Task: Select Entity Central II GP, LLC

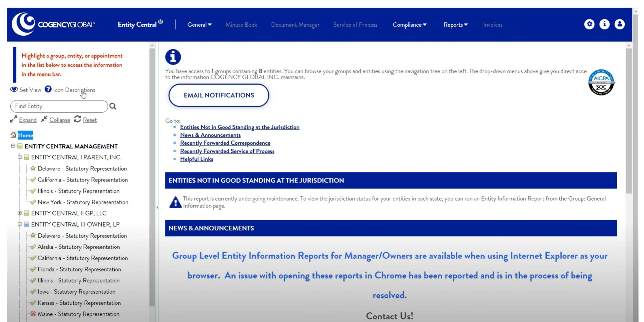Action: click(69, 213)
